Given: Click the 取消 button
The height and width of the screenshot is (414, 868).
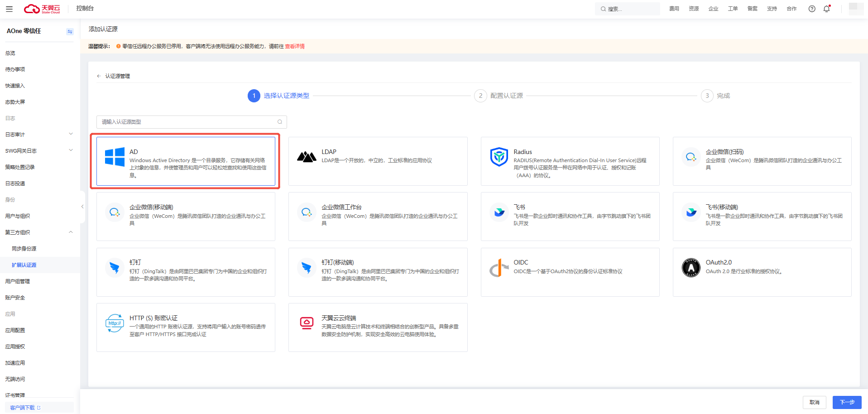Looking at the screenshot, I should [814, 402].
